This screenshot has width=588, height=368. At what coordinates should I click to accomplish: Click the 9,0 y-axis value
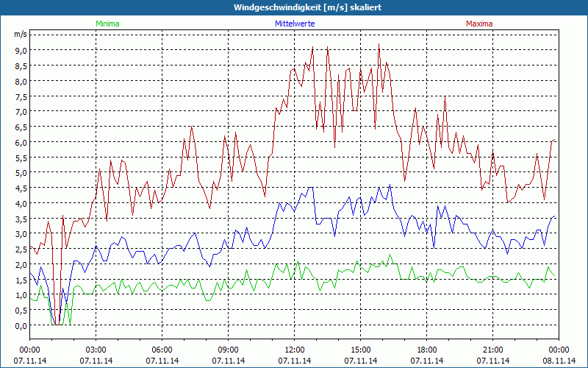coord(21,50)
